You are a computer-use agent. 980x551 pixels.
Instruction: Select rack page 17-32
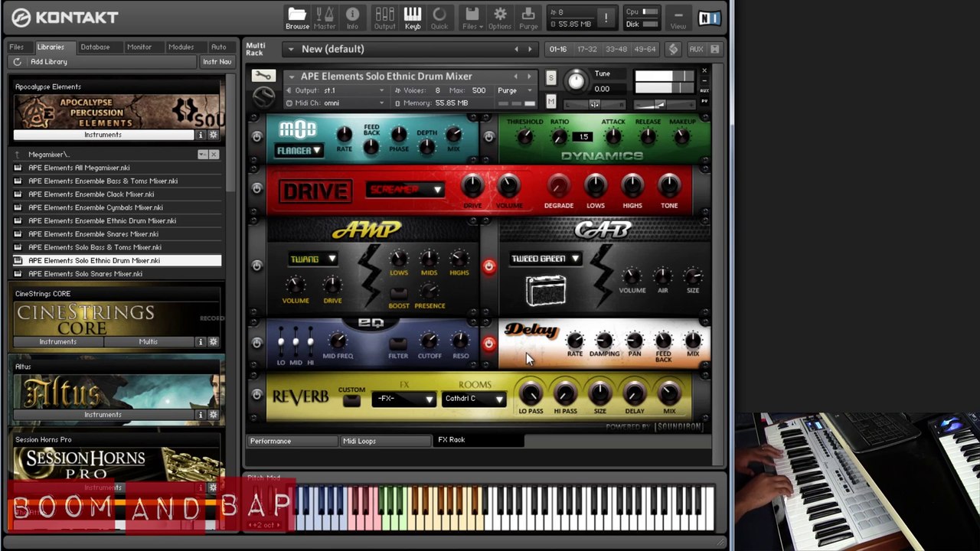click(587, 49)
